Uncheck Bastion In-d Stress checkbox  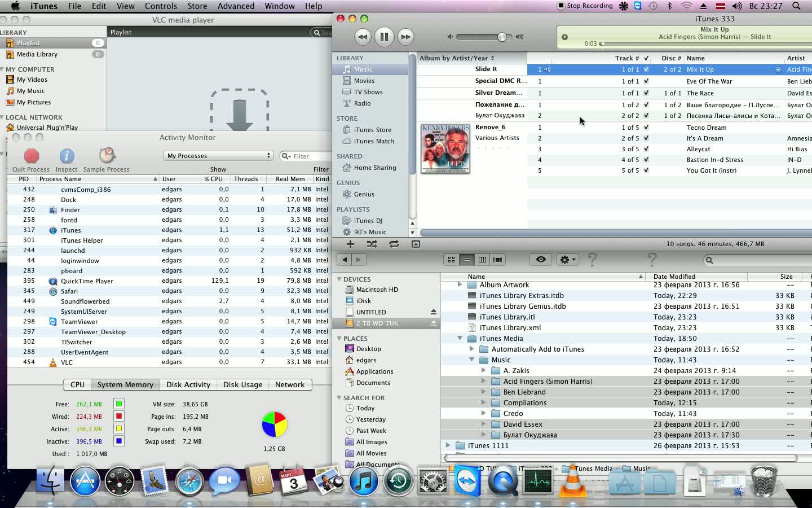point(646,160)
